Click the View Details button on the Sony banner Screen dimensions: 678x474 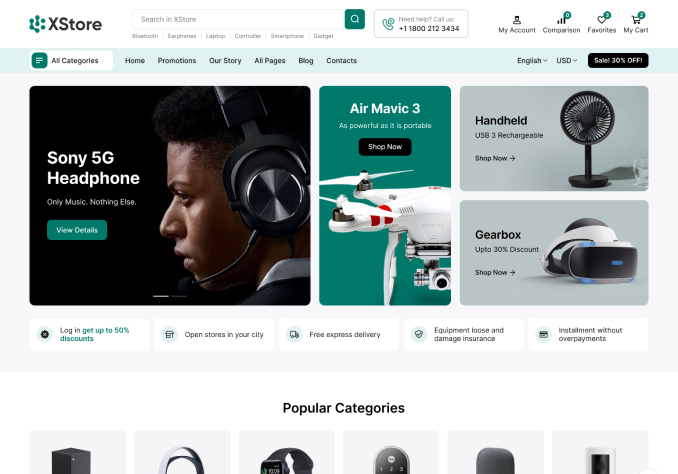(x=77, y=230)
